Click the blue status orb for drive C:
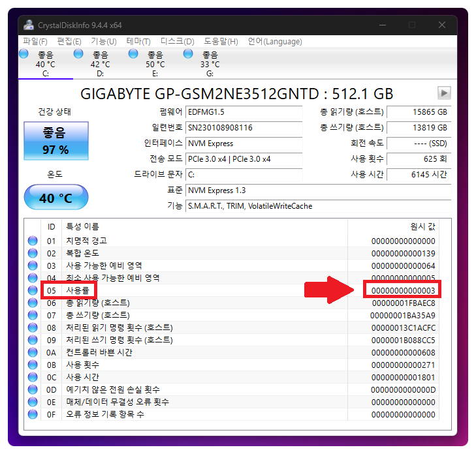Screen dimensions: 476x454 (24, 53)
